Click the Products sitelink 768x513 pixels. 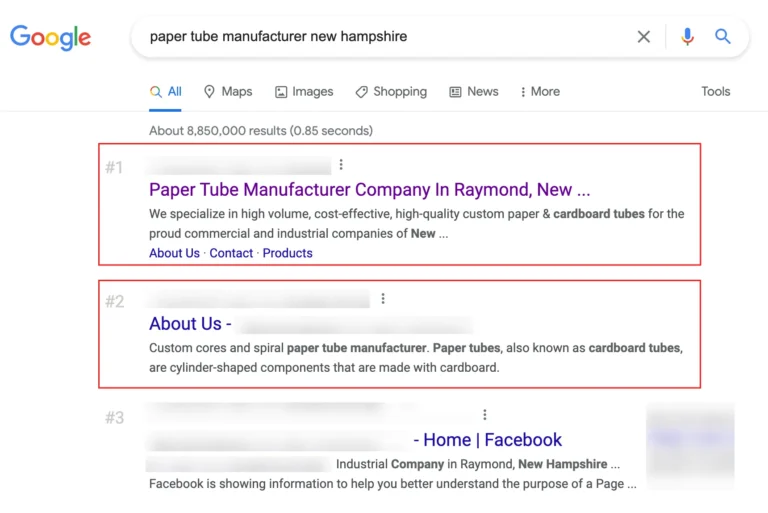pyautogui.click(x=287, y=253)
